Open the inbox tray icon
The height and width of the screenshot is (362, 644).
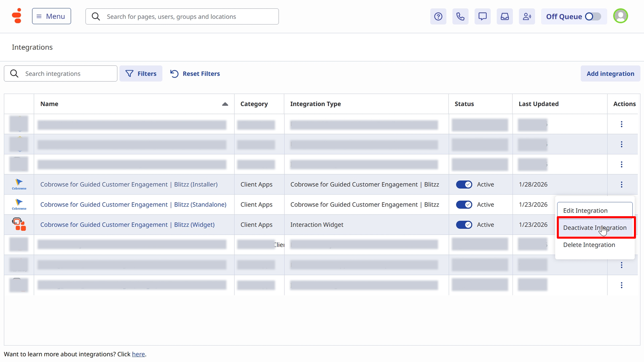[x=504, y=16]
